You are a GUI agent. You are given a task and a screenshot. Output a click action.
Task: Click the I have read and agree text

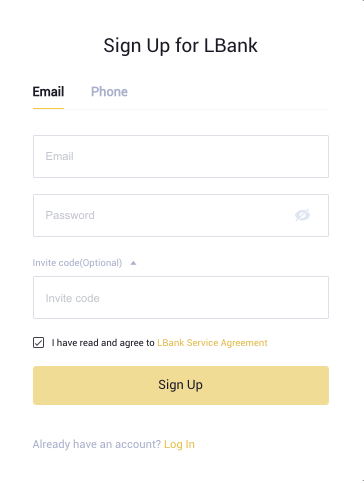point(103,343)
